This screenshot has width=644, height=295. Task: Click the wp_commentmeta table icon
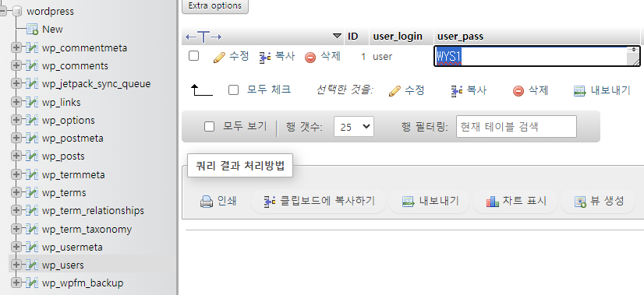click(32, 48)
